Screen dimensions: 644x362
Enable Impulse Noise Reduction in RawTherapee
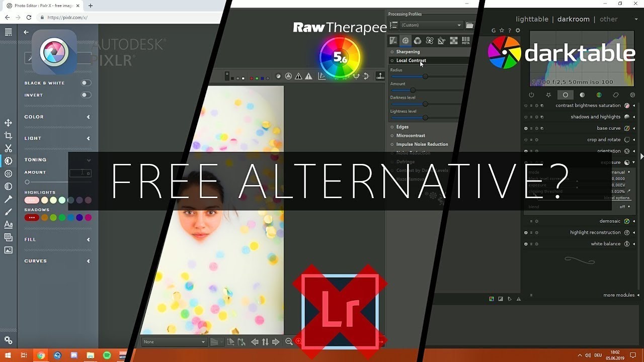(x=392, y=144)
